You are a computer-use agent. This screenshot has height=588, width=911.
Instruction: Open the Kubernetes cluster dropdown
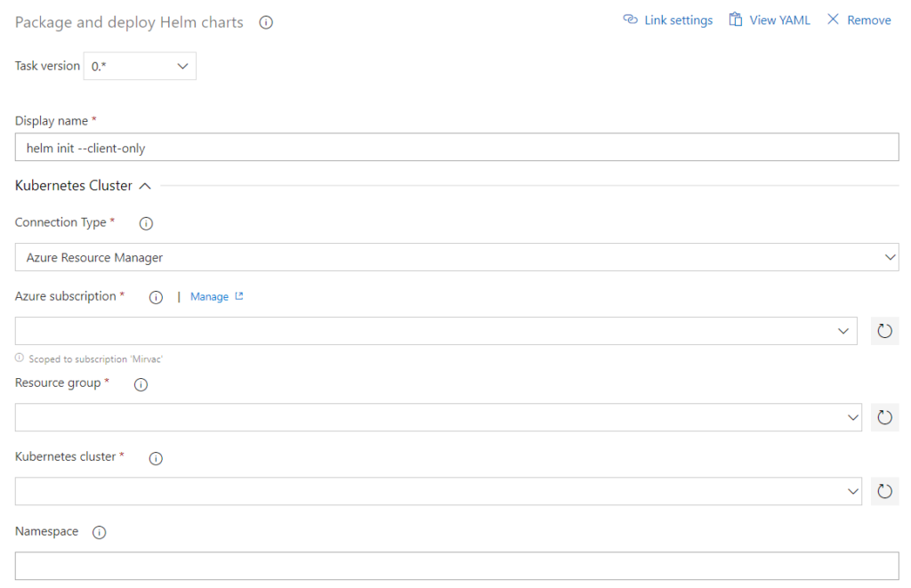(x=438, y=492)
